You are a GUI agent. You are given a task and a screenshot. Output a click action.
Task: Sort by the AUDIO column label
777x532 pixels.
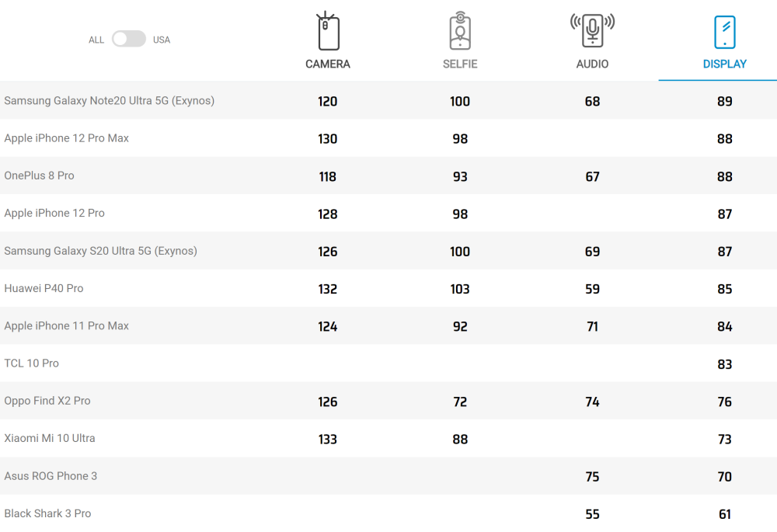tap(592, 64)
